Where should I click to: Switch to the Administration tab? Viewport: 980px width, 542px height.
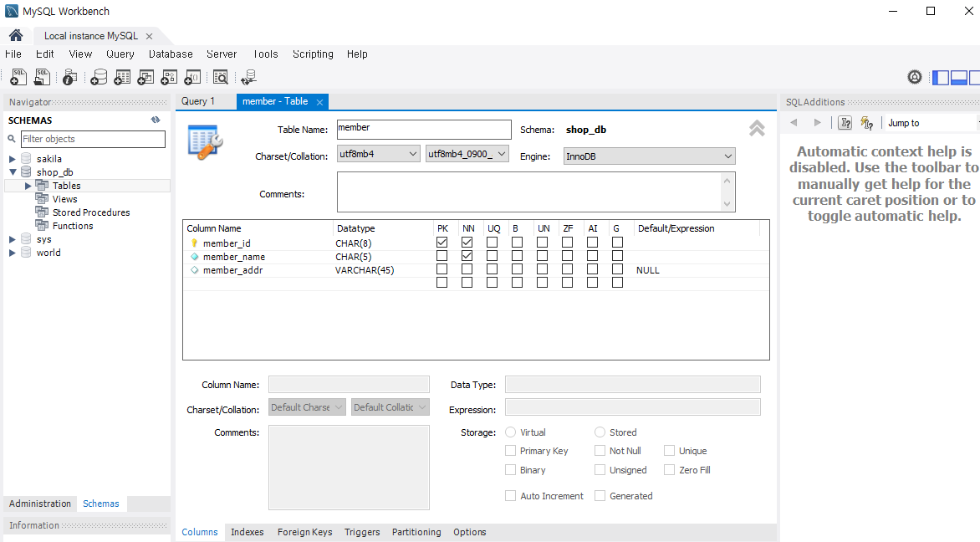pyautogui.click(x=40, y=504)
